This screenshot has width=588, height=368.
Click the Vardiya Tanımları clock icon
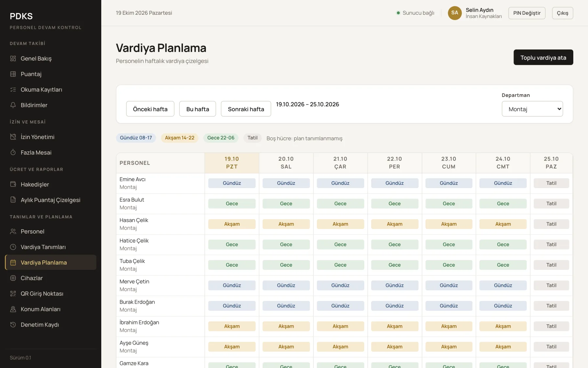(x=13, y=247)
